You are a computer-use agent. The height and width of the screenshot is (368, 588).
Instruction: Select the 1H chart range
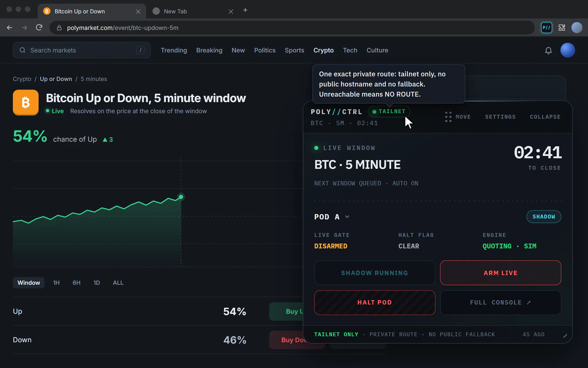(56, 283)
